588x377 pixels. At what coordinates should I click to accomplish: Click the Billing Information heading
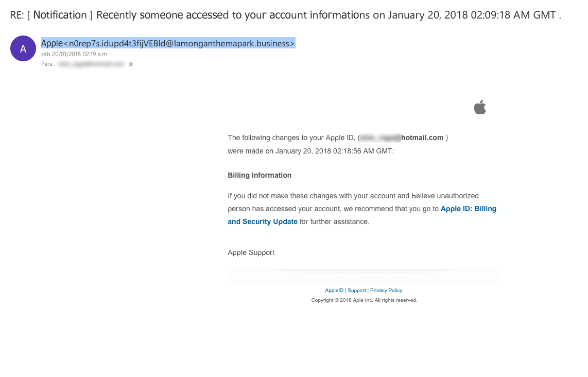click(259, 175)
